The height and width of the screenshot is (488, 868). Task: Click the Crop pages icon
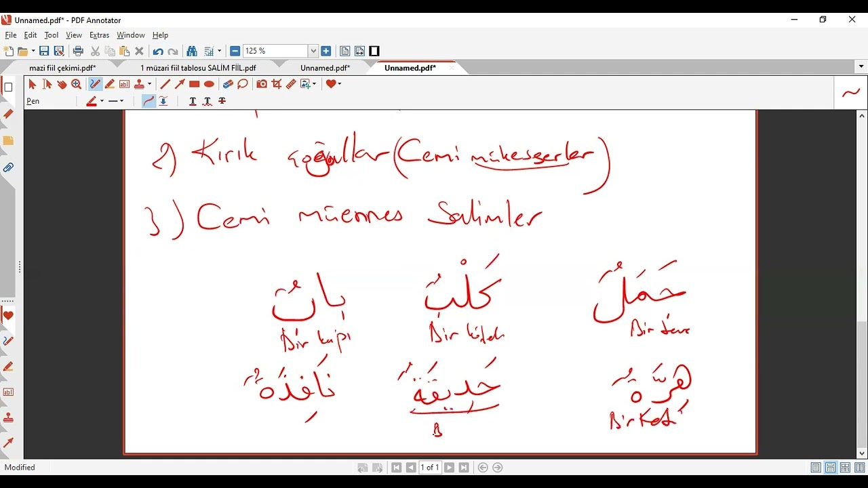(x=277, y=84)
